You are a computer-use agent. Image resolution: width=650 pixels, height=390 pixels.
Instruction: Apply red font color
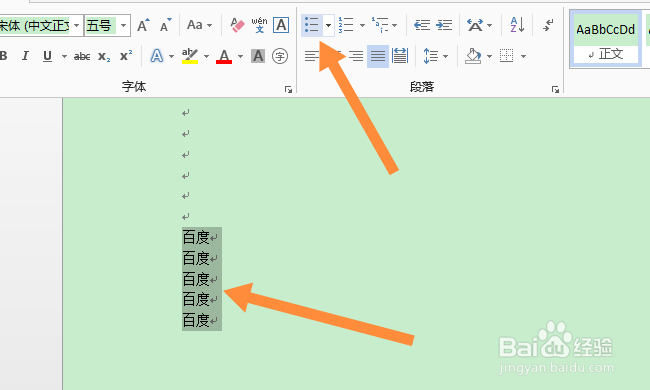click(224, 56)
